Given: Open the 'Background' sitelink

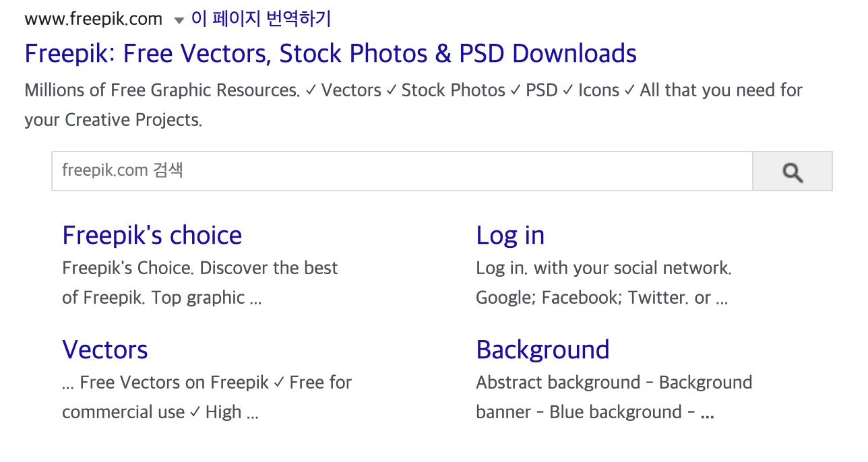Looking at the screenshot, I should [x=542, y=350].
